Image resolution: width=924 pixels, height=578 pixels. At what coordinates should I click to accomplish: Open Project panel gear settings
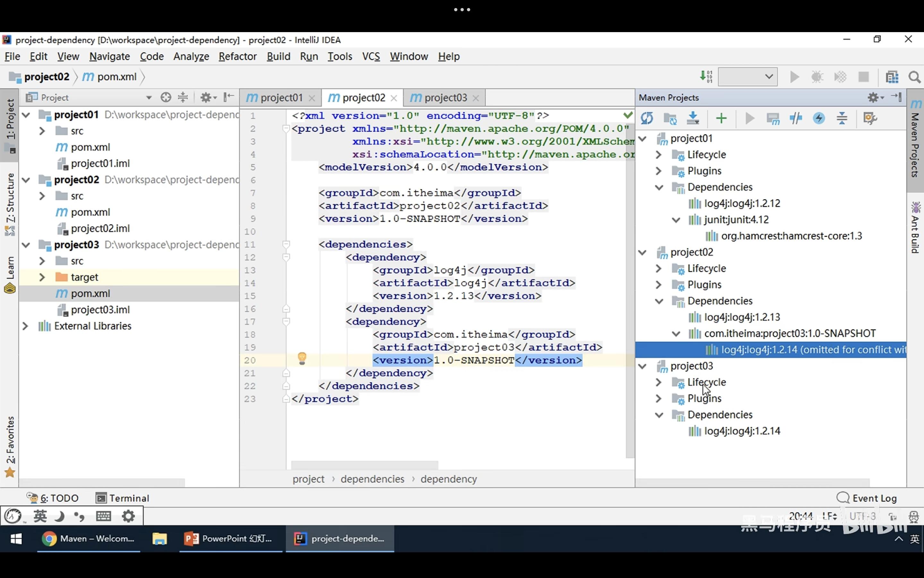click(209, 98)
